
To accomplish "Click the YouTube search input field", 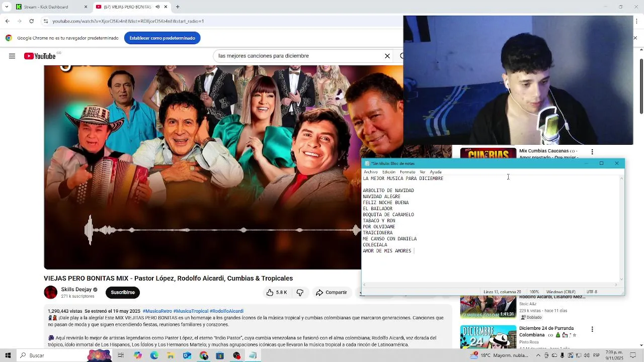I will (x=298, y=56).
